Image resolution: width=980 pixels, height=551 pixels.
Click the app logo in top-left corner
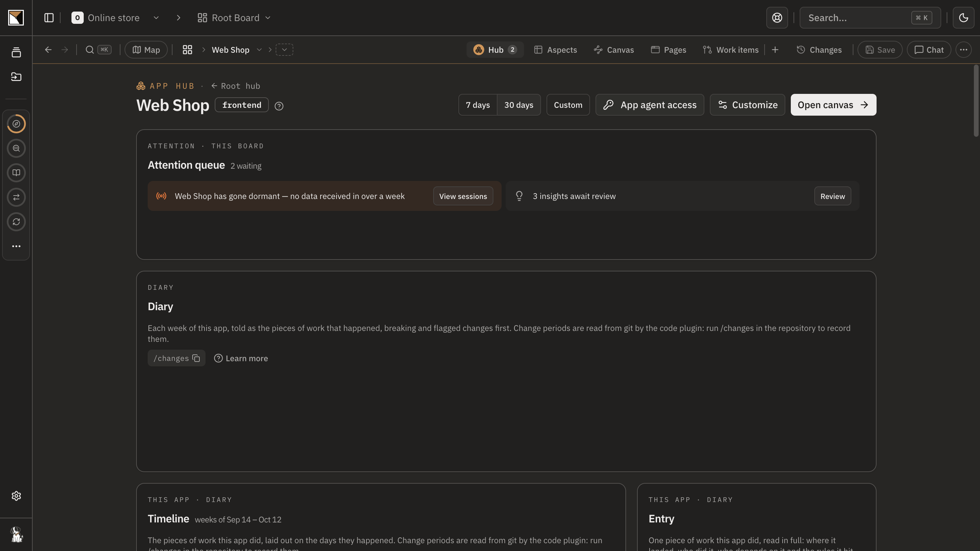click(16, 18)
